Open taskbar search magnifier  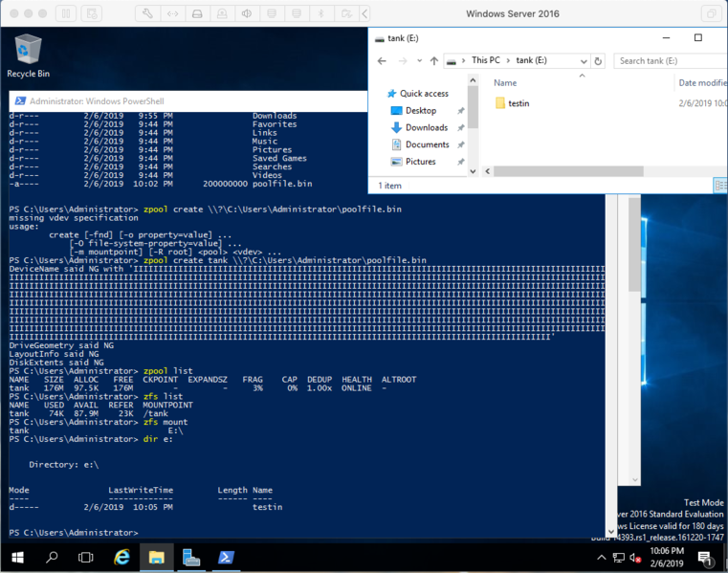(x=52, y=557)
